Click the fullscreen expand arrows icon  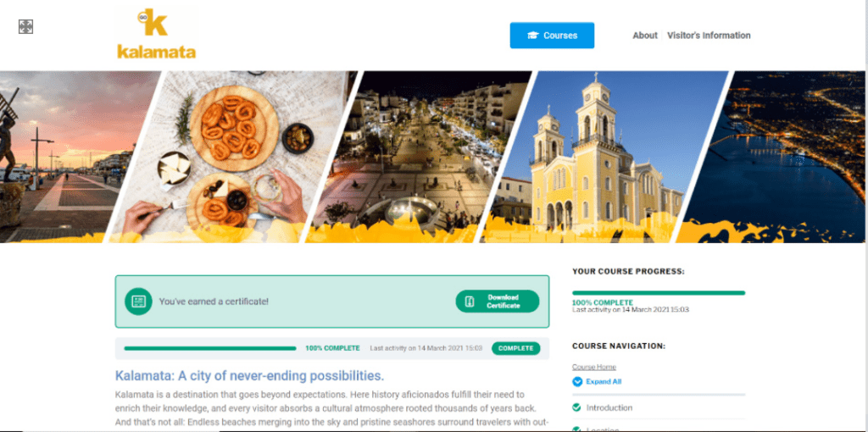coord(26,26)
